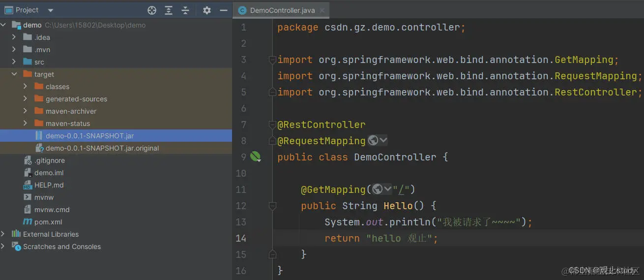Click the External Libraries bar-chart icon

coord(16,234)
